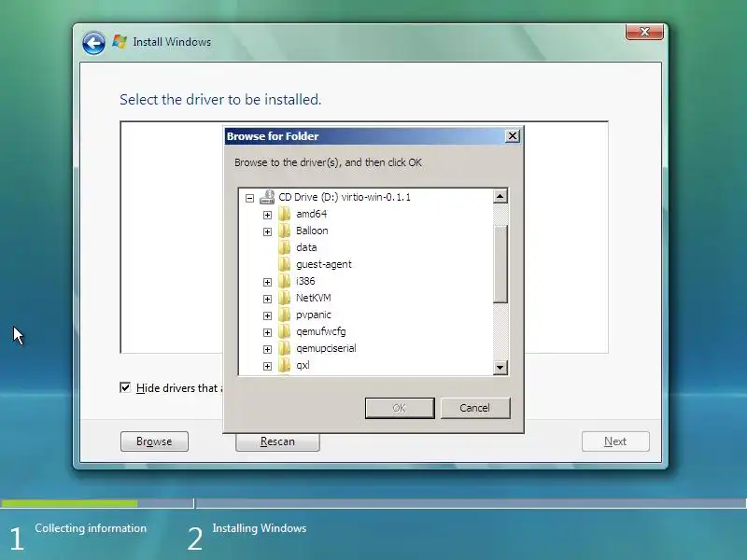Click the Collecting information step label
Viewport: 747px width, 560px height.
click(91, 528)
